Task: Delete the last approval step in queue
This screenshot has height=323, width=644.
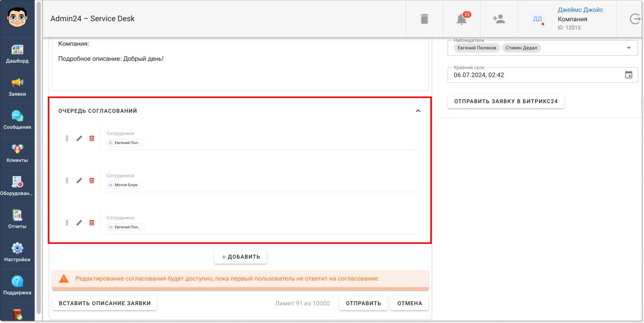Action: [x=92, y=222]
